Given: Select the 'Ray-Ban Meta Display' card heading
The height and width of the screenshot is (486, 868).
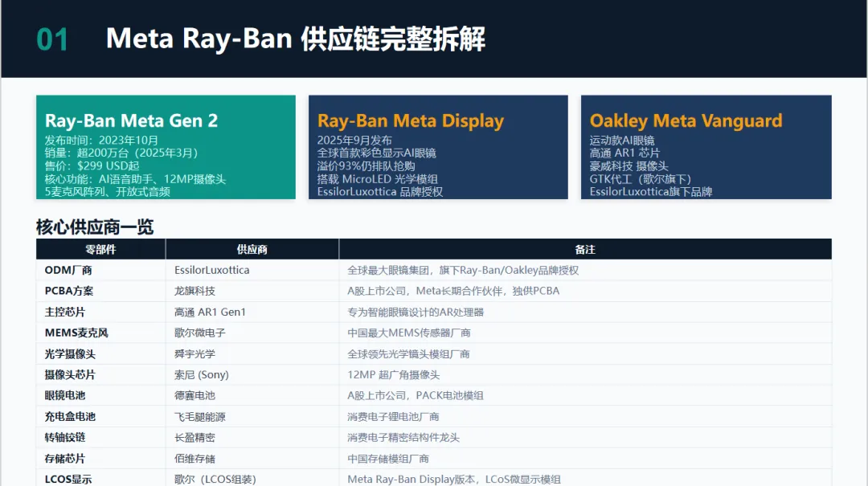Looking at the screenshot, I should (x=411, y=120).
